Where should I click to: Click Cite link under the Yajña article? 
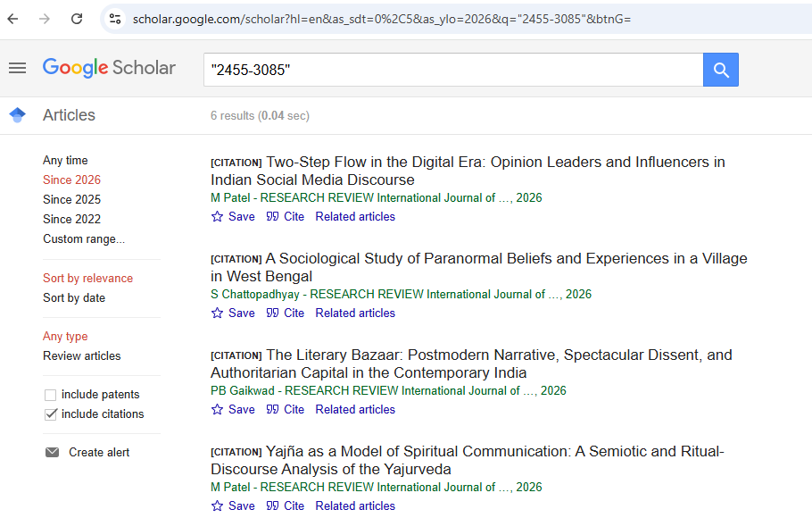click(x=294, y=506)
